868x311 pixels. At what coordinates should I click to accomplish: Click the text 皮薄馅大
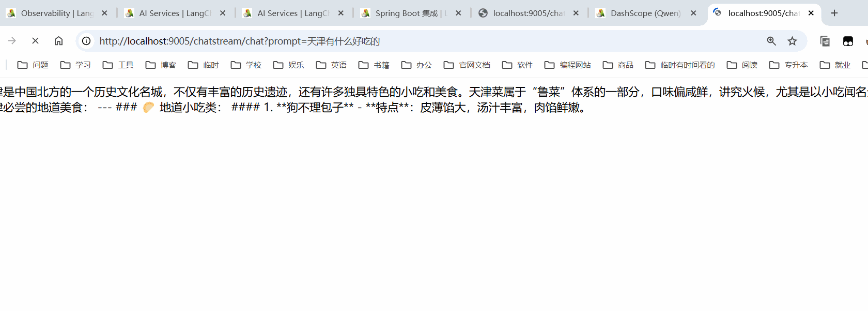pos(443,108)
